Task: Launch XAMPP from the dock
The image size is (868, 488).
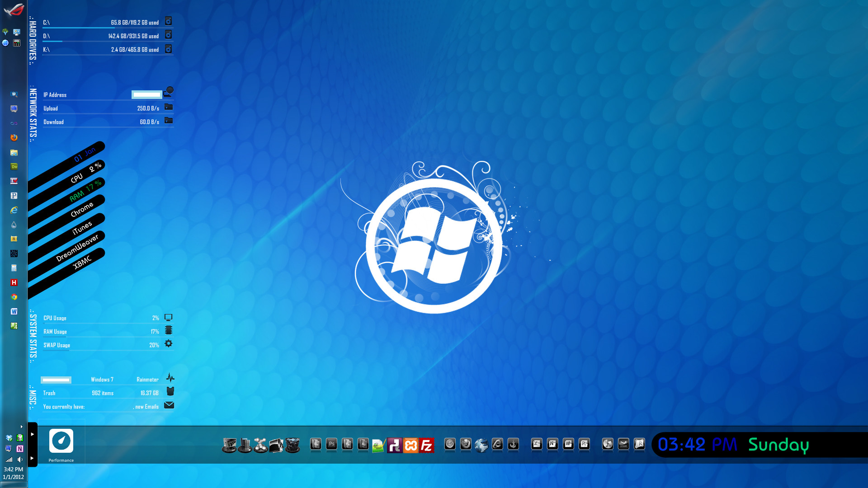Action: point(411,445)
